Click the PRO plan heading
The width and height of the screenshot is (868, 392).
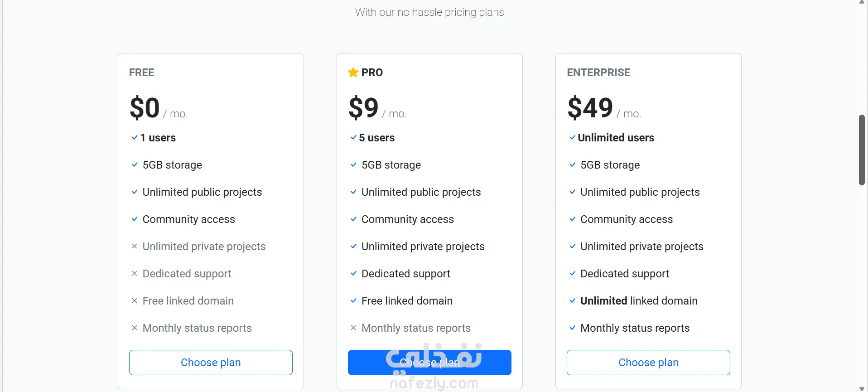(x=372, y=73)
